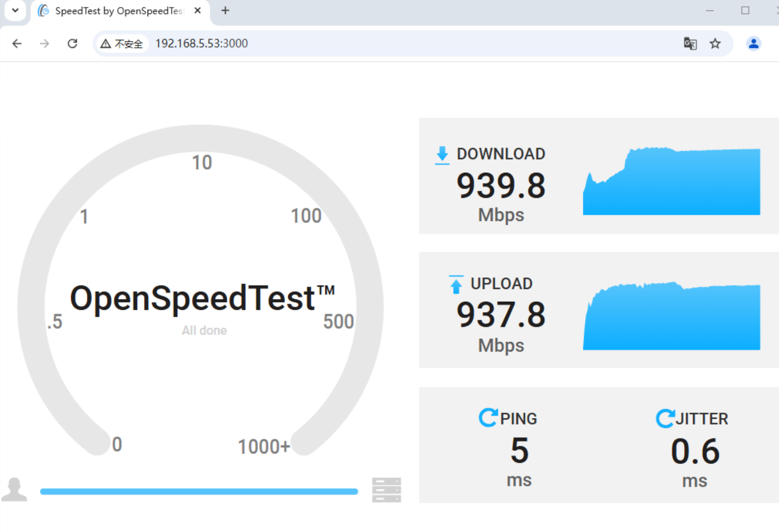Click the upload speed graph
This screenshot has width=779, height=532.
tap(671, 316)
